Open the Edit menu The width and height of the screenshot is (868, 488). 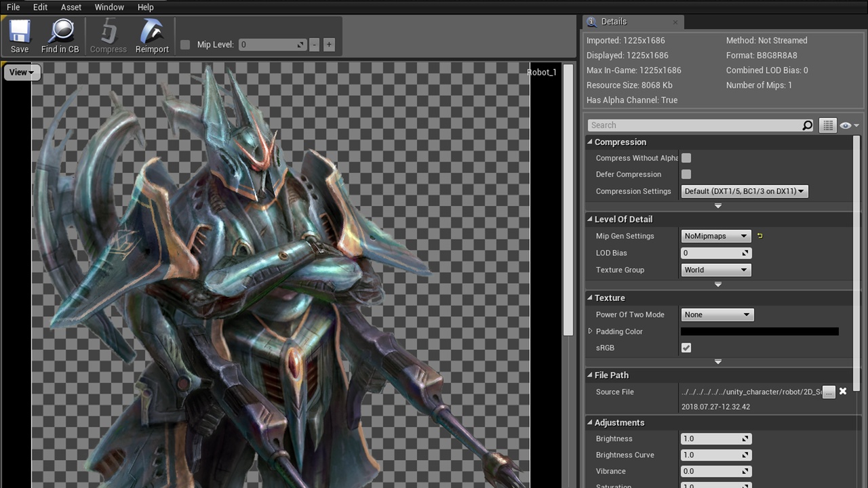coord(40,7)
